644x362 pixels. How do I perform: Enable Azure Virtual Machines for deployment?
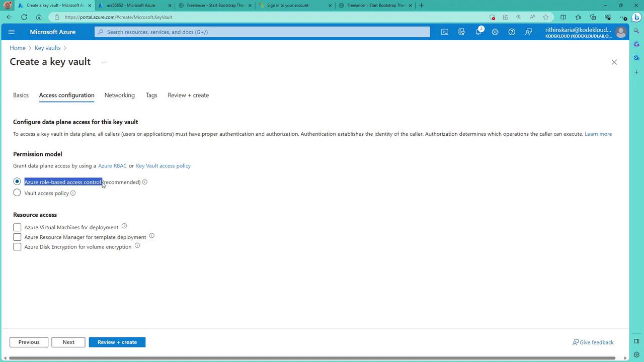tap(17, 227)
